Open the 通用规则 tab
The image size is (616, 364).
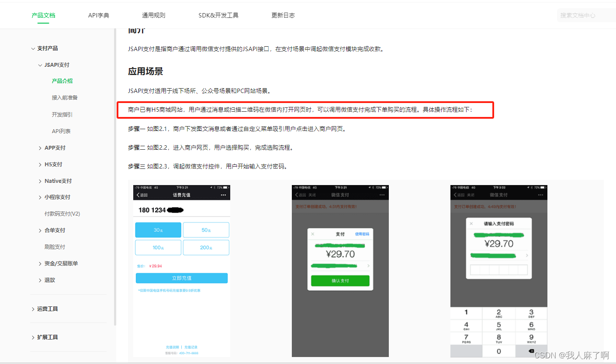(154, 15)
